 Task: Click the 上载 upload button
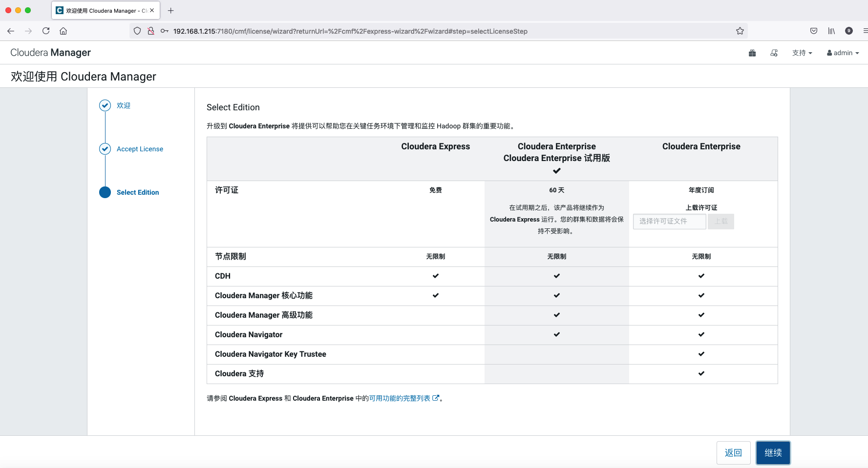point(721,222)
